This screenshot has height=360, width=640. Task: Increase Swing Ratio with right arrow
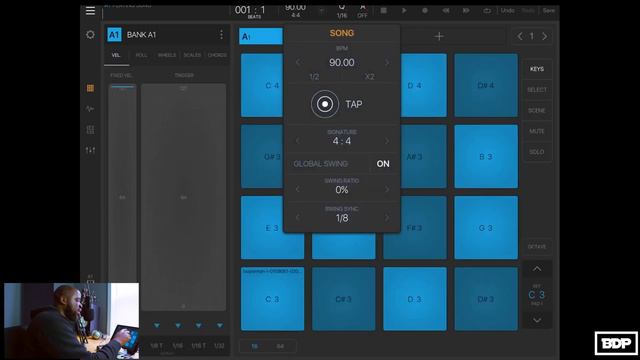(x=387, y=189)
